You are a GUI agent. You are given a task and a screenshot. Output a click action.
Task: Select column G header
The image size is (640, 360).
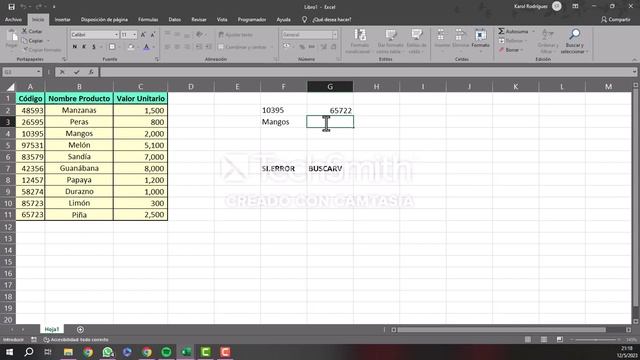pyautogui.click(x=330, y=87)
